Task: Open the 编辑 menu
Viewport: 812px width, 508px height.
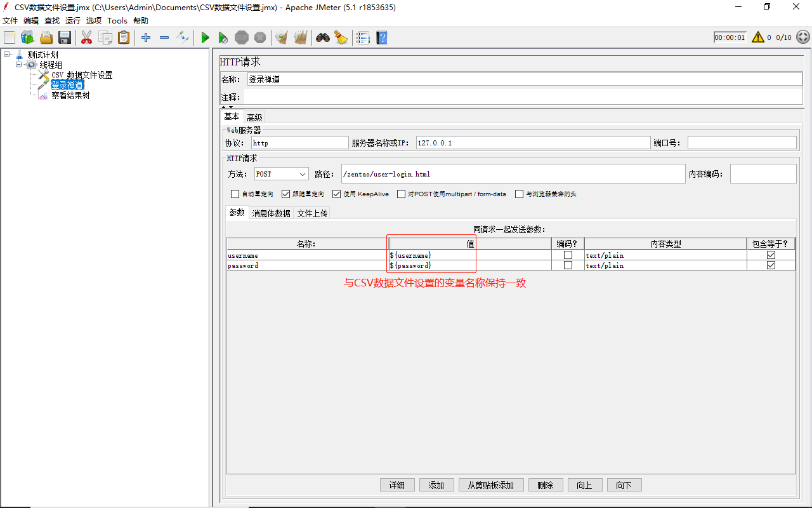Action: click(x=31, y=20)
